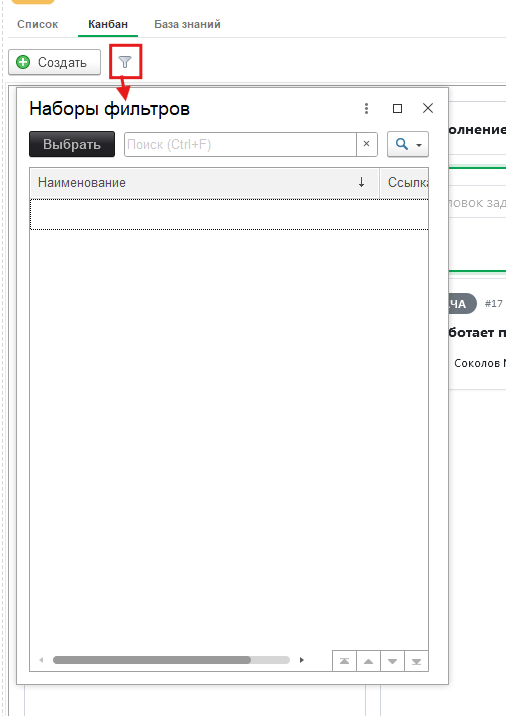Click the left arrow of horizontal scrollbar
Image resolution: width=506 pixels, height=716 pixels.
coord(41,660)
